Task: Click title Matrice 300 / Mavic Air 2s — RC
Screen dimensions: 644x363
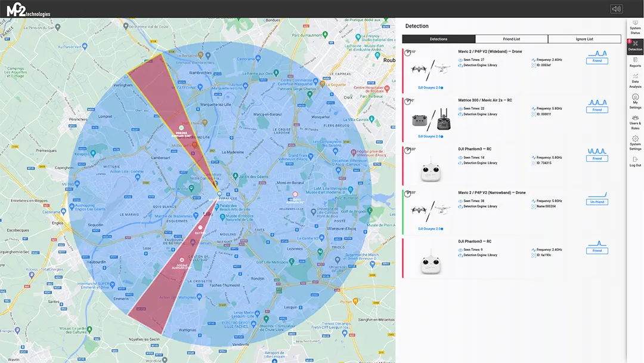Action: (x=485, y=100)
